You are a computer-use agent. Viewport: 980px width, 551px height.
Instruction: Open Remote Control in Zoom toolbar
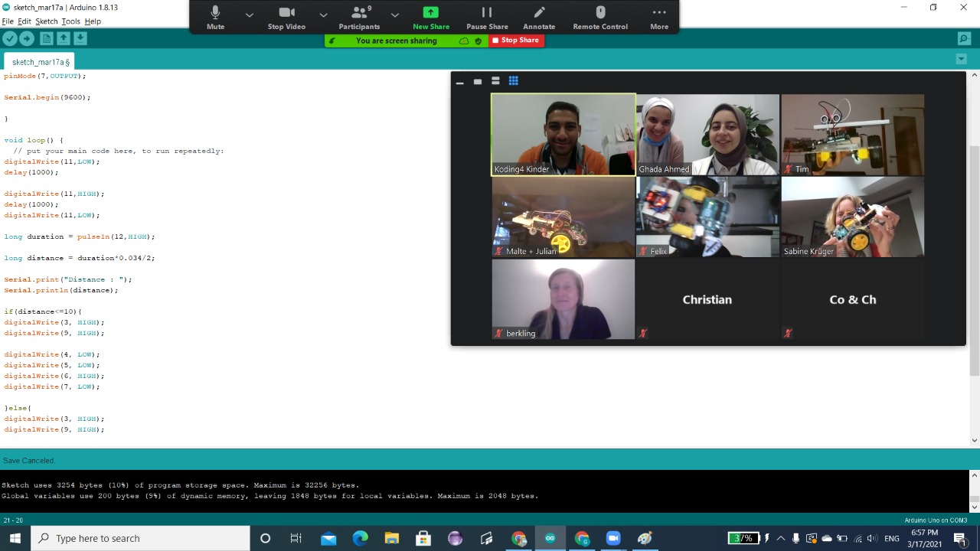[600, 18]
